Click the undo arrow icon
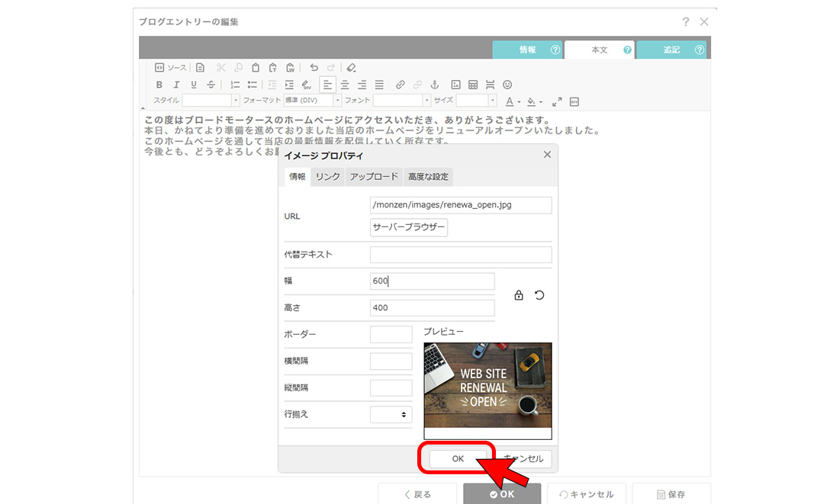 click(x=314, y=68)
